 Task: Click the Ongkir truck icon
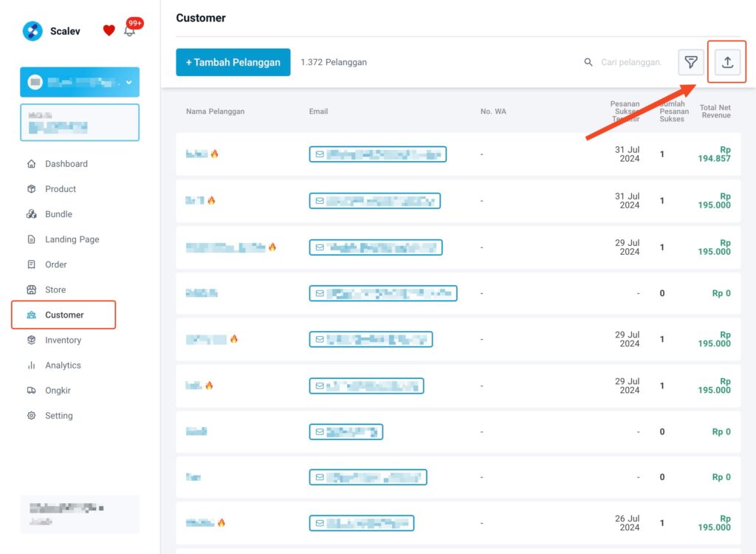pos(31,391)
